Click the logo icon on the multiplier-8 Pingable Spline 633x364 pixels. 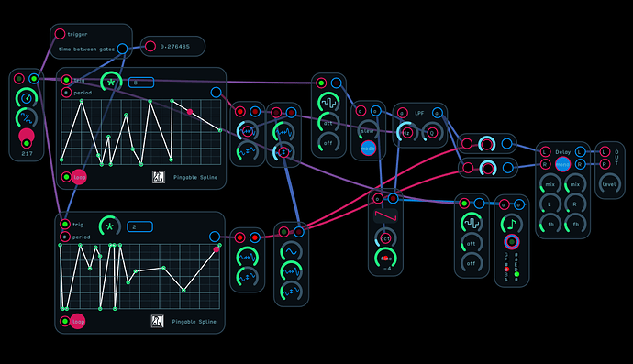pyautogui.click(x=159, y=177)
